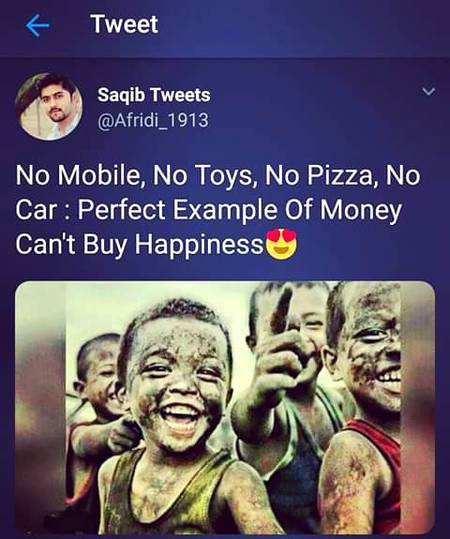Open the Saqib Tweets display name

tap(154, 95)
